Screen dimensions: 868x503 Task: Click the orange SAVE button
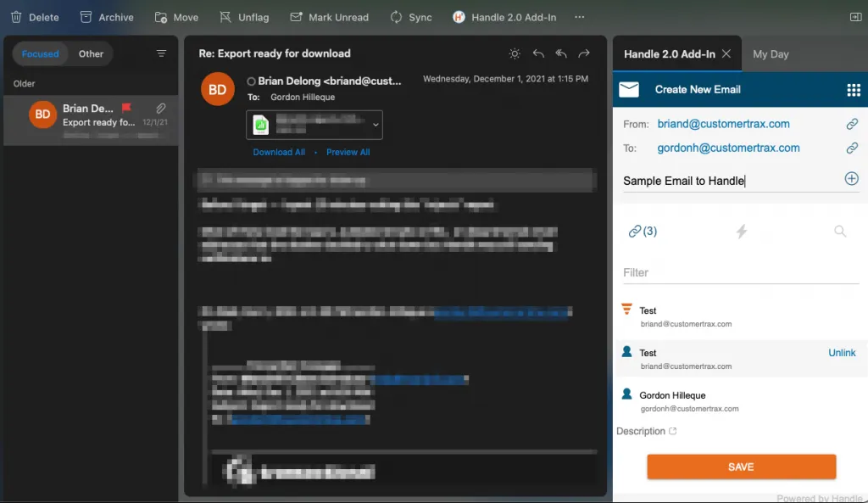tap(741, 467)
